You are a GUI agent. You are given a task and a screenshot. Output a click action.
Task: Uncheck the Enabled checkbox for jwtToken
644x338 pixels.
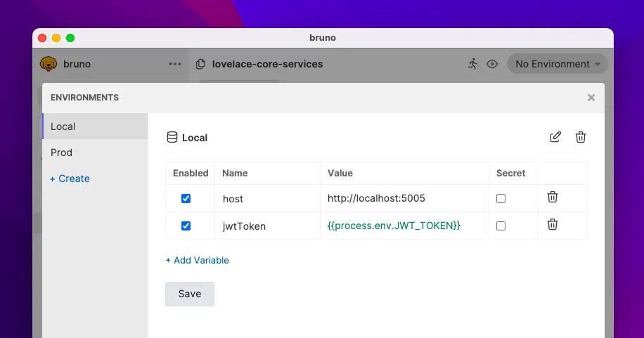click(186, 226)
